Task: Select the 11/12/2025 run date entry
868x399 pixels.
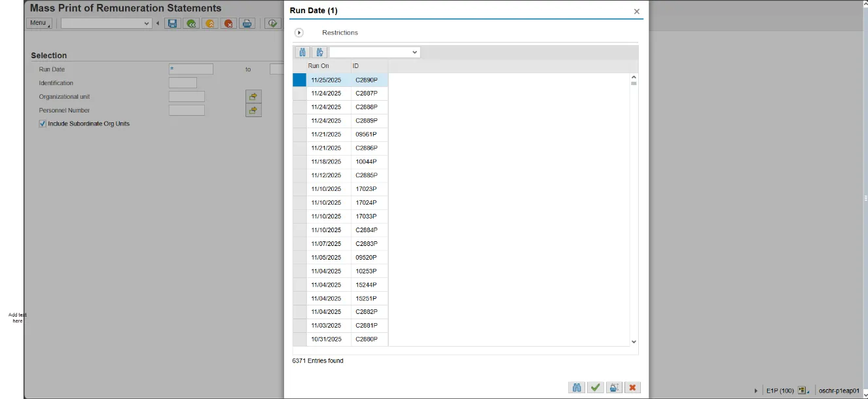Action: click(x=326, y=175)
